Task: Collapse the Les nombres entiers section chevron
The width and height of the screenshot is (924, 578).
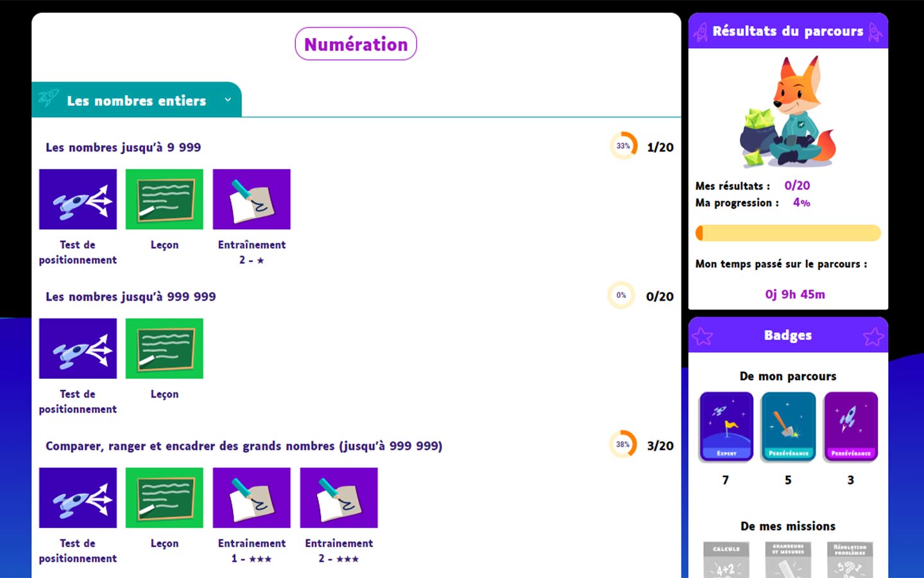Action: 227,100
